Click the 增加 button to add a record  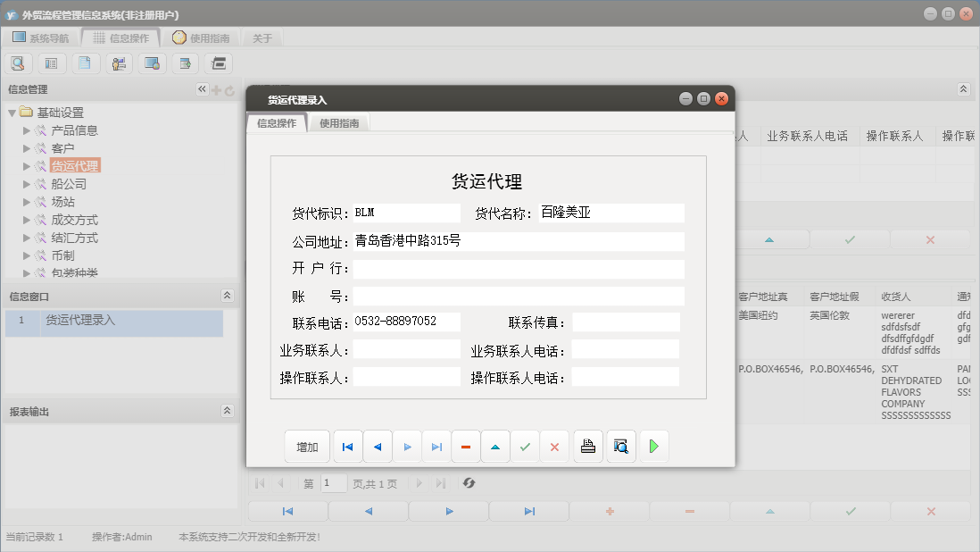306,446
